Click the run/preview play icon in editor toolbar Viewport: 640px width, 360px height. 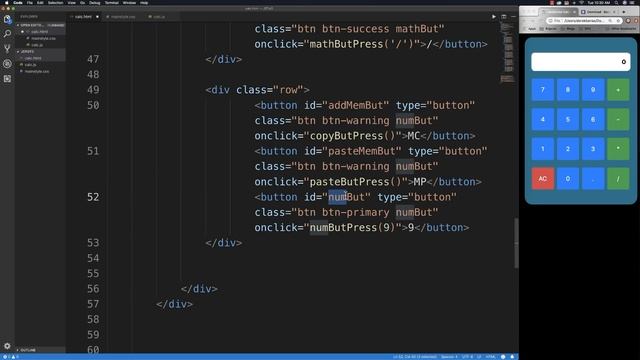click(x=493, y=17)
